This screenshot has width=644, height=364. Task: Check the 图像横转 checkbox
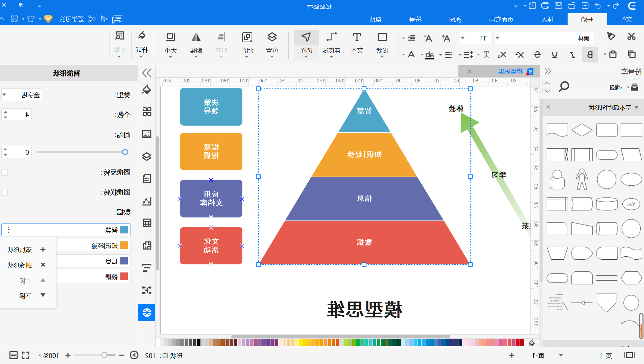coord(5,192)
